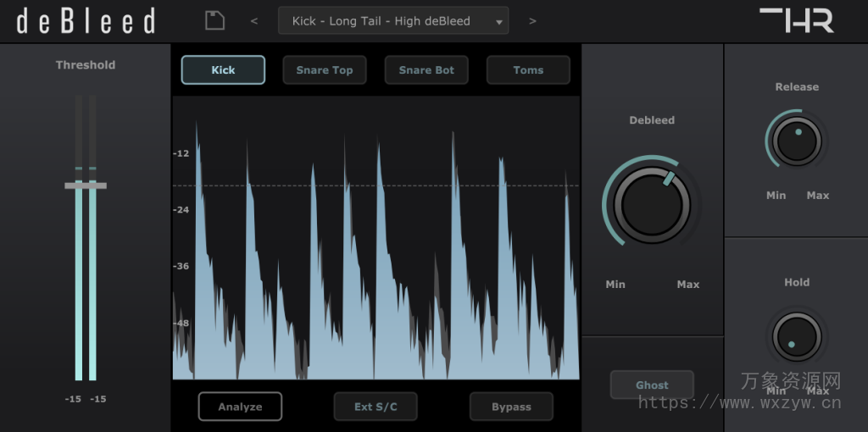Click the Hold knob
Screen dimensions: 868x432
click(x=797, y=335)
